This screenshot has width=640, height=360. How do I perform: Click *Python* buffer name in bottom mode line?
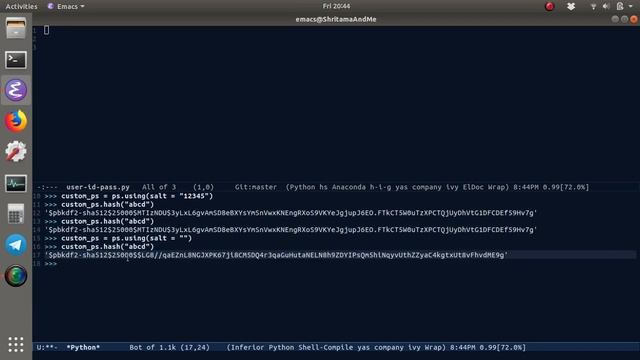click(x=83, y=347)
